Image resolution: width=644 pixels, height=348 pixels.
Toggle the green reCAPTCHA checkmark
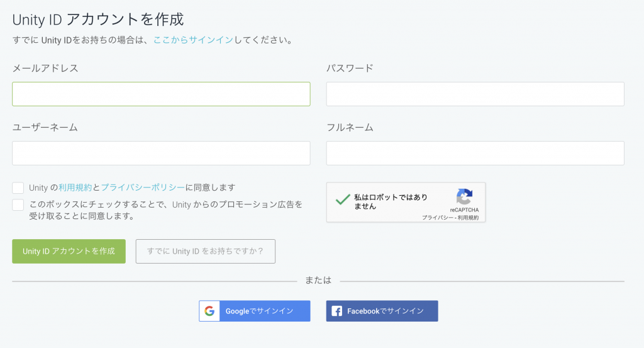(x=343, y=199)
